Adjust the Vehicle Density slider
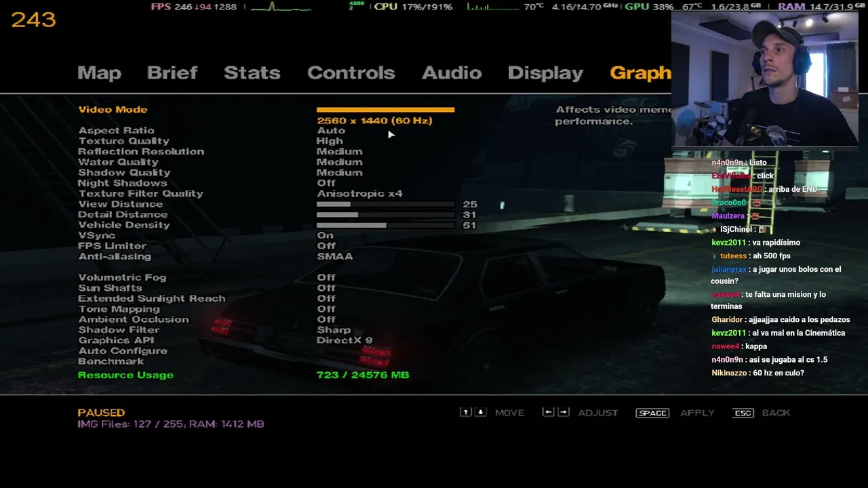Image resolution: width=868 pixels, height=488 pixels. point(385,225)
